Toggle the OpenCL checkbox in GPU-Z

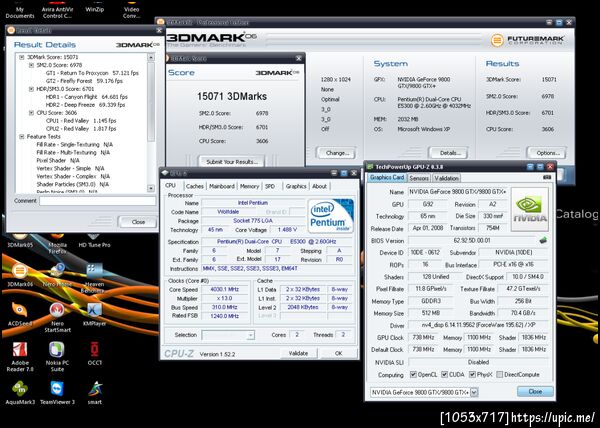[413, 374]
